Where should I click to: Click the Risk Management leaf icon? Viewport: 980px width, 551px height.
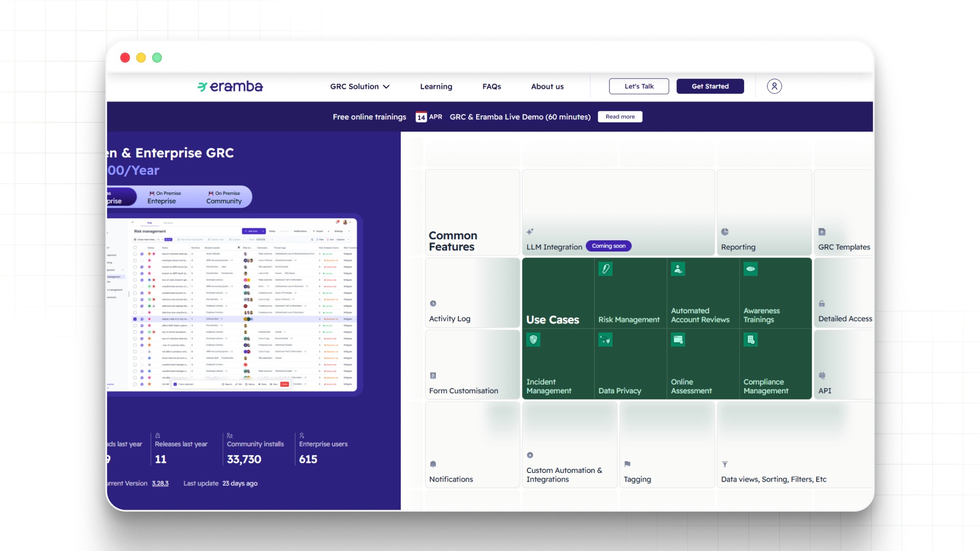(605, 269)
